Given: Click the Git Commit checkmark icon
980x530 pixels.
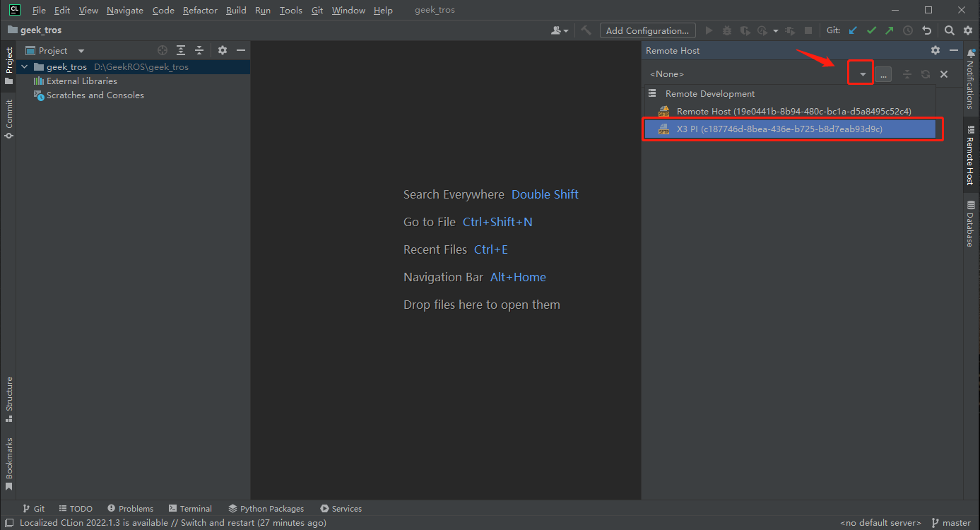Looking at the screenshot, I should pyautogui.click(x=871, y=30).
